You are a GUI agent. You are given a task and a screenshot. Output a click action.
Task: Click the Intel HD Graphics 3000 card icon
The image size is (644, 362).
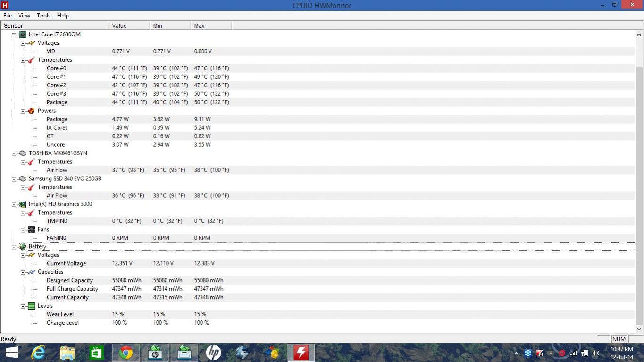(x=22, y=204)
